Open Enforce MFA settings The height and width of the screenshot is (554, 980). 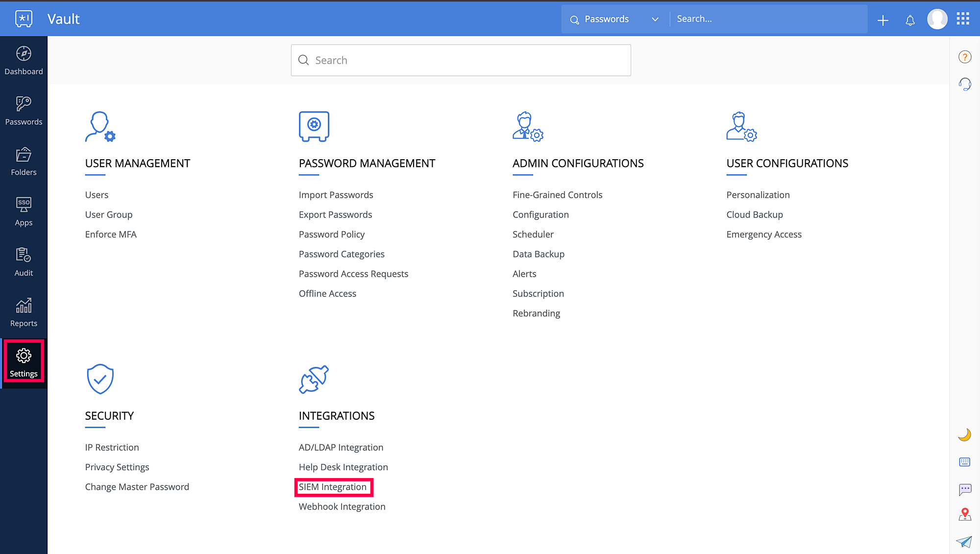coord(111,234)
